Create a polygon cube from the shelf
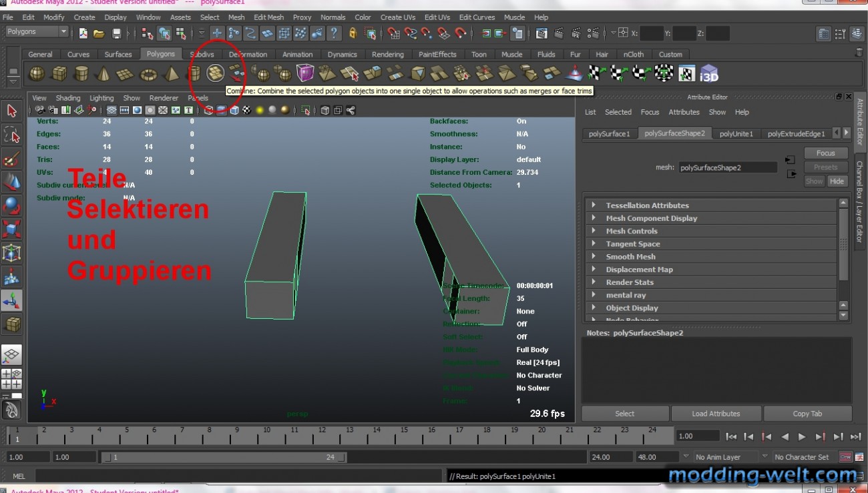 [x=59, y=73]
